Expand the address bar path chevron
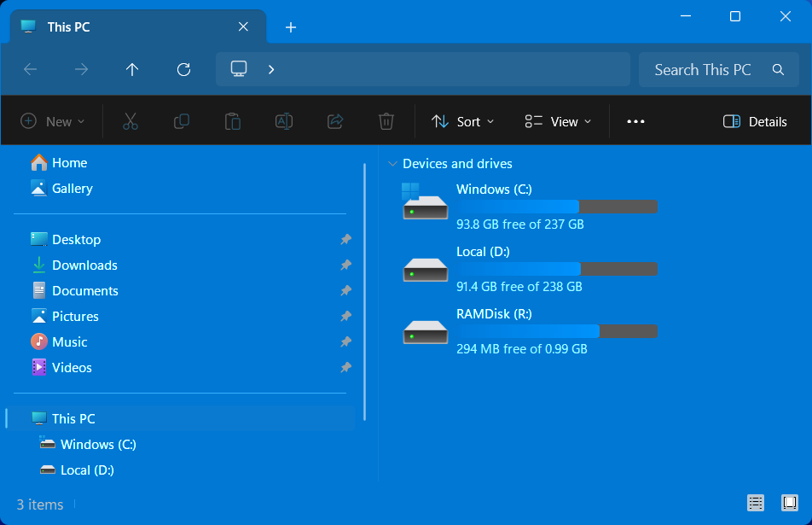The width and height of the screenshot is (812, 525). [x=271, y=69]
